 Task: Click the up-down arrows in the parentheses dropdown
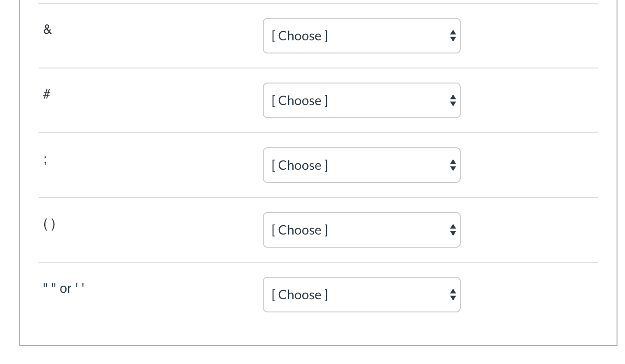pyautogui.click(x=453, y=230)
